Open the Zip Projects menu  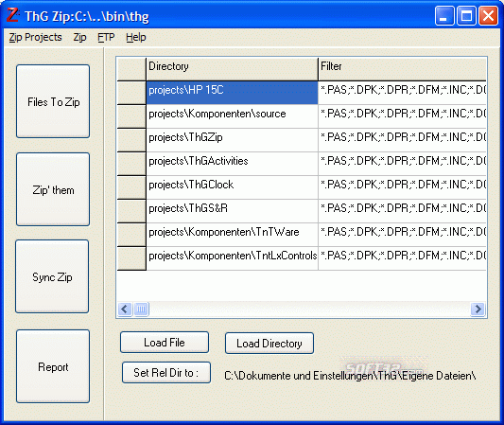(x=35, y=37)
